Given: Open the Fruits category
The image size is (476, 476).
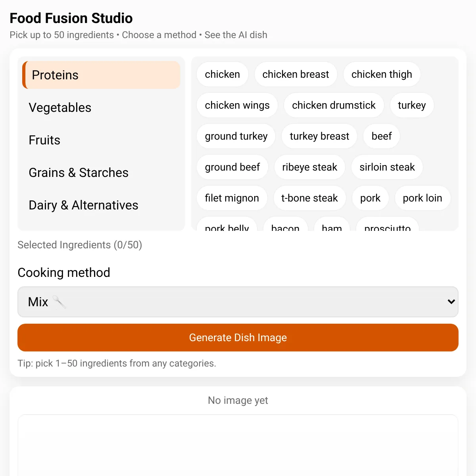Looking at the screenshot, I should pyautogui.click(x=102, y=140).
